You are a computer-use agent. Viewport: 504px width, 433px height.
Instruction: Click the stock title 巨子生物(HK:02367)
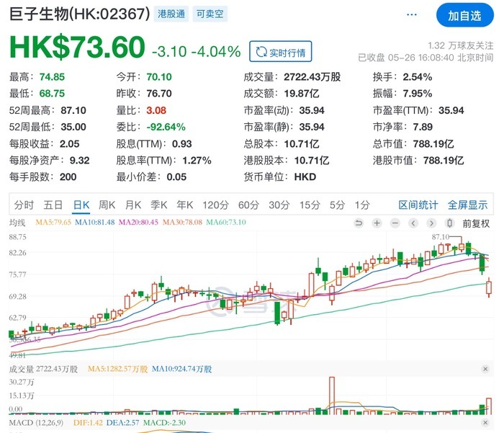[x=80, y=14]
